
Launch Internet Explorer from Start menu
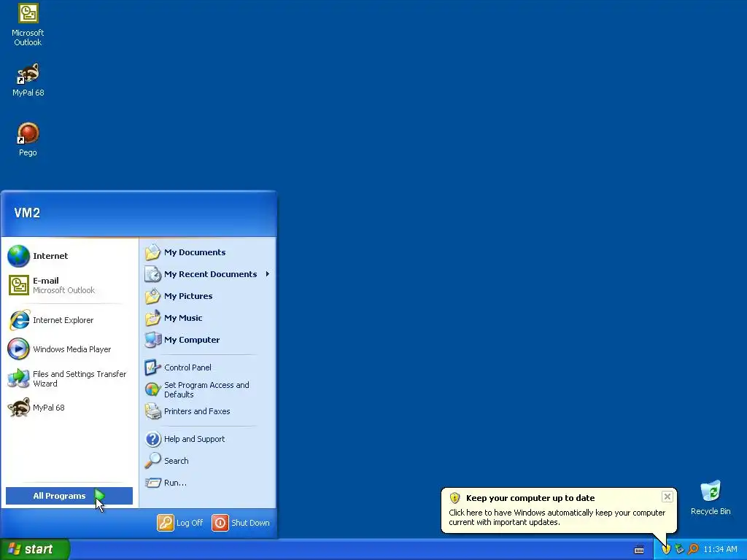pyautogui.click(x=69, y=320)
